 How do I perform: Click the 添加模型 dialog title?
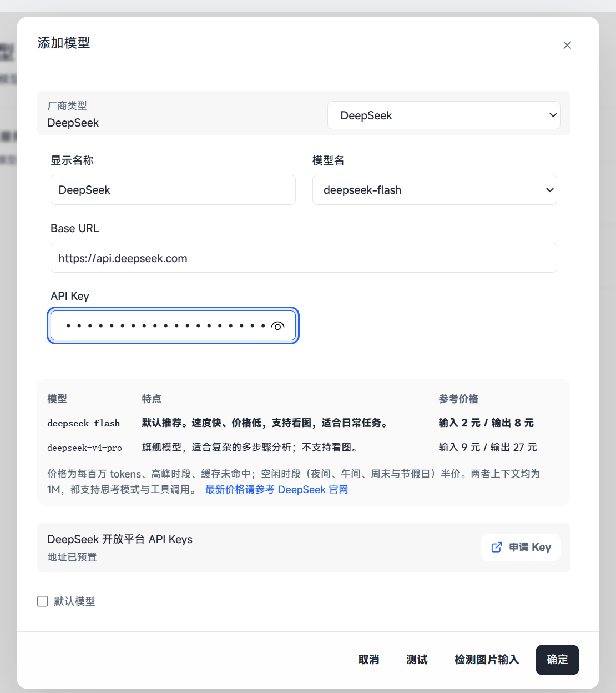point(64,43)
